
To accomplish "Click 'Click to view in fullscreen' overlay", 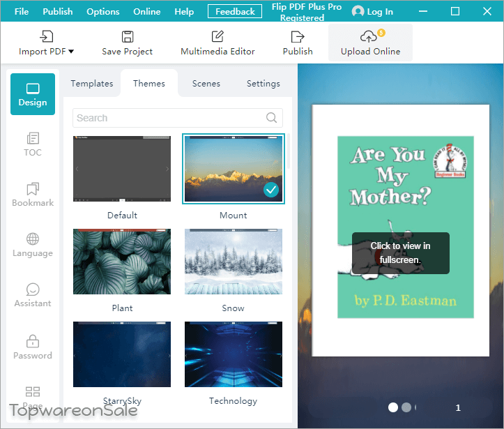I will 401,253.
